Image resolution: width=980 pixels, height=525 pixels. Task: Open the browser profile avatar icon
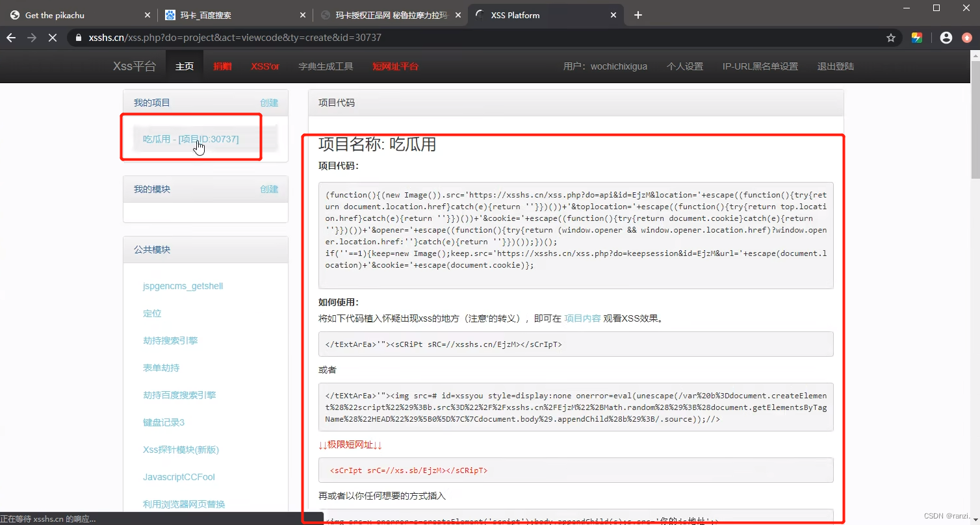tap(946, 38)
